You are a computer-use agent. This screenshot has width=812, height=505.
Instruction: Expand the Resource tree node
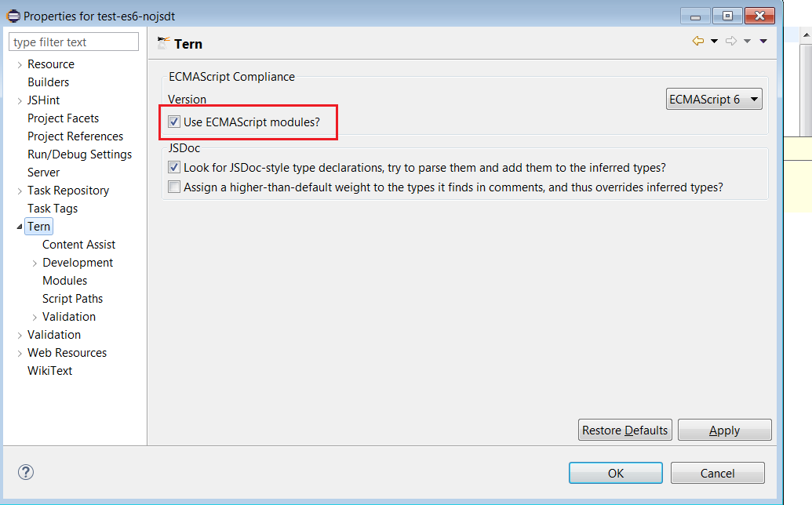tap(20, 64)
